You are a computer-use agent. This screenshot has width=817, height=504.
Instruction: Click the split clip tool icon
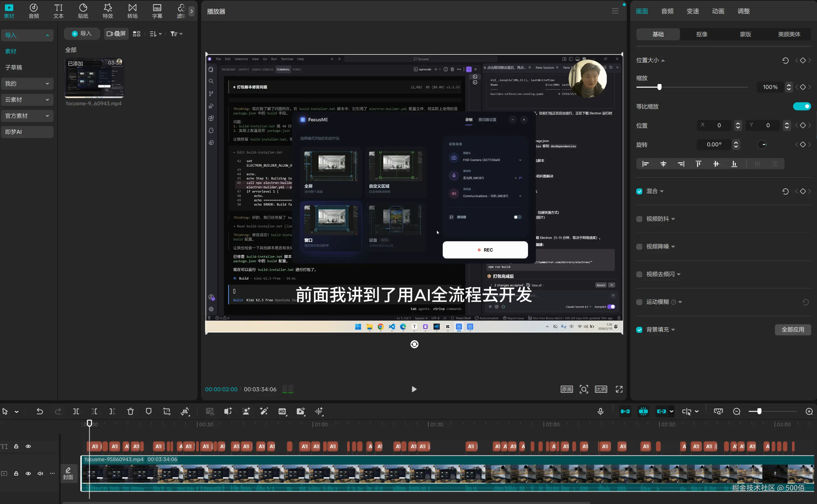[76, 411]
